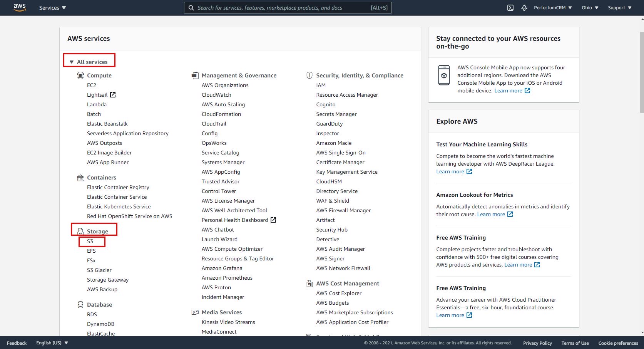Open Key Management Service link
The height and width of the screenshot is (349, 644).
tap(347, 172)
